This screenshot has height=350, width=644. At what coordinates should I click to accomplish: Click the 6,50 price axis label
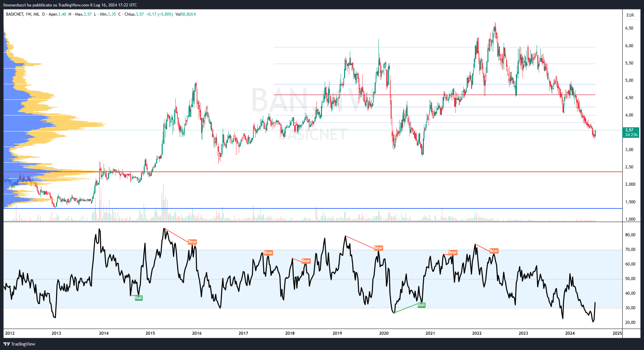629,28
